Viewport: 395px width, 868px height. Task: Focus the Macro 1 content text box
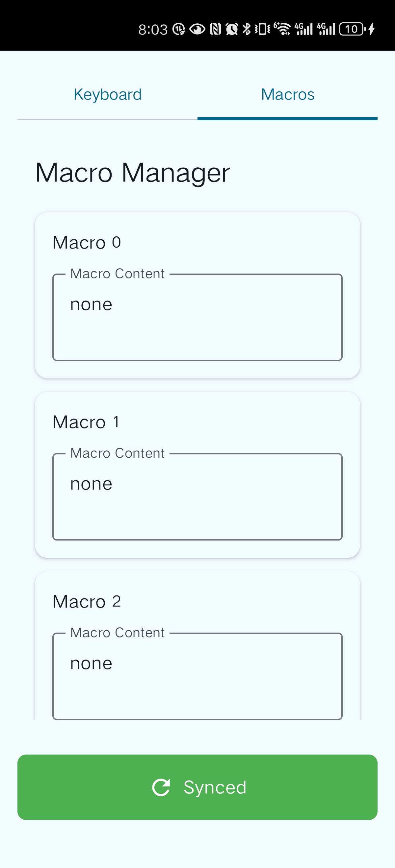click(197, 497)
